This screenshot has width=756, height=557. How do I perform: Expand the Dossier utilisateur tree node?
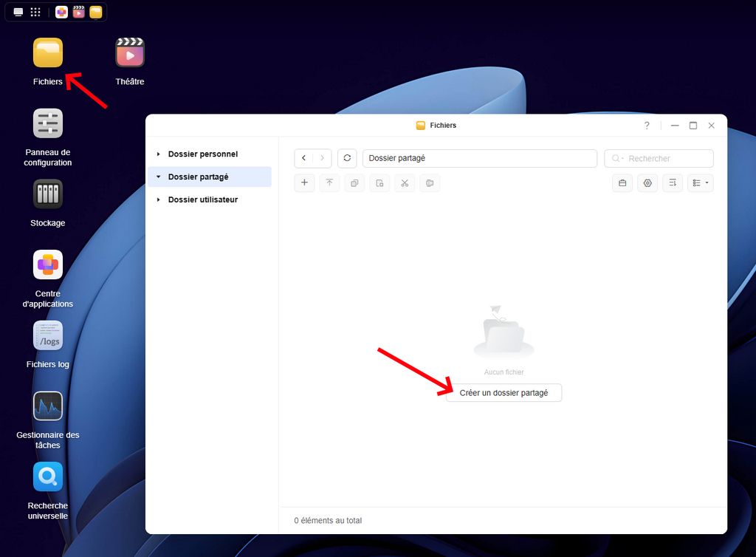point(158,200)
